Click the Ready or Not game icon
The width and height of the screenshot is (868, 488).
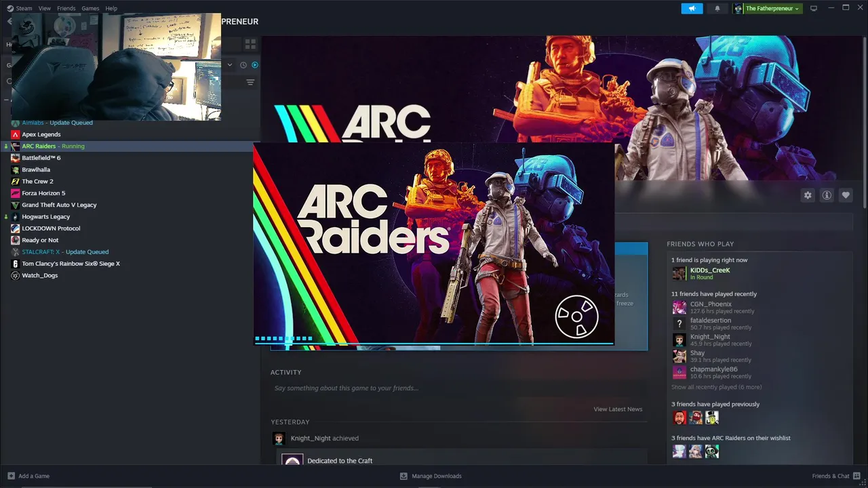pos(16,240)
